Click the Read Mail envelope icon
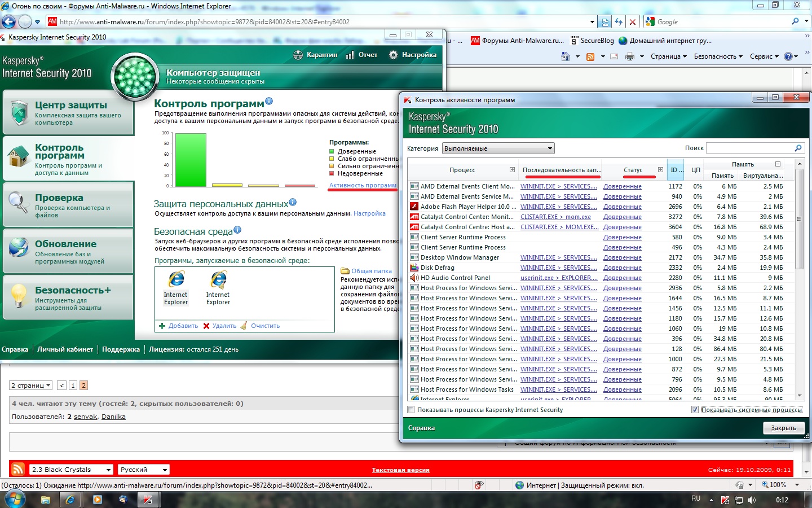The height and width of the screenshot is (508, 812). 614,56
